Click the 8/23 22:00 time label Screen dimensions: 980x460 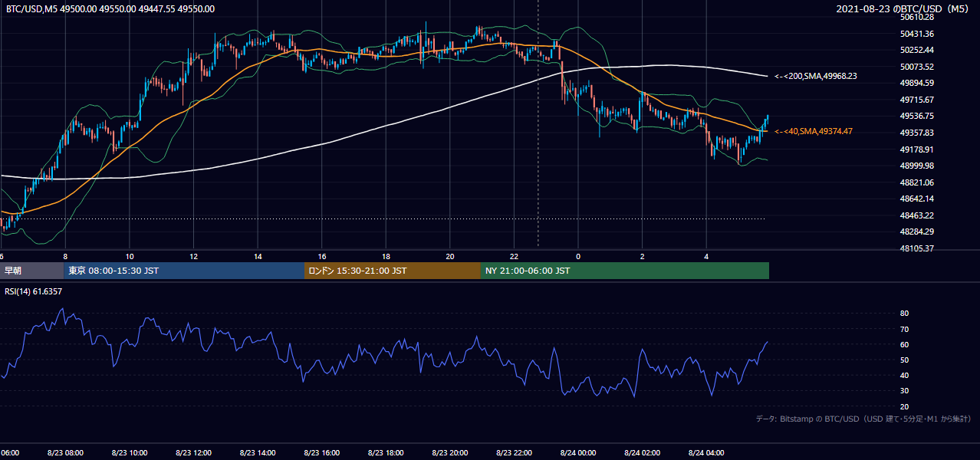click(x=514, y=452)
